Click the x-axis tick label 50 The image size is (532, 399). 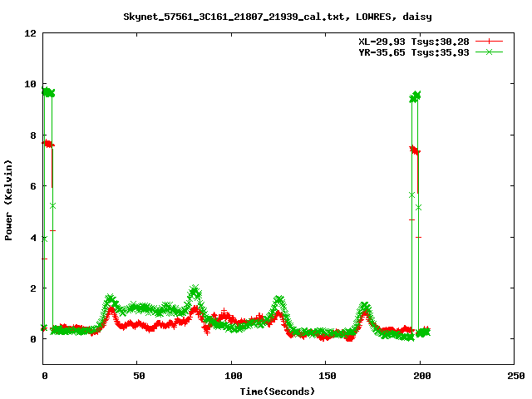pos(139,376)
